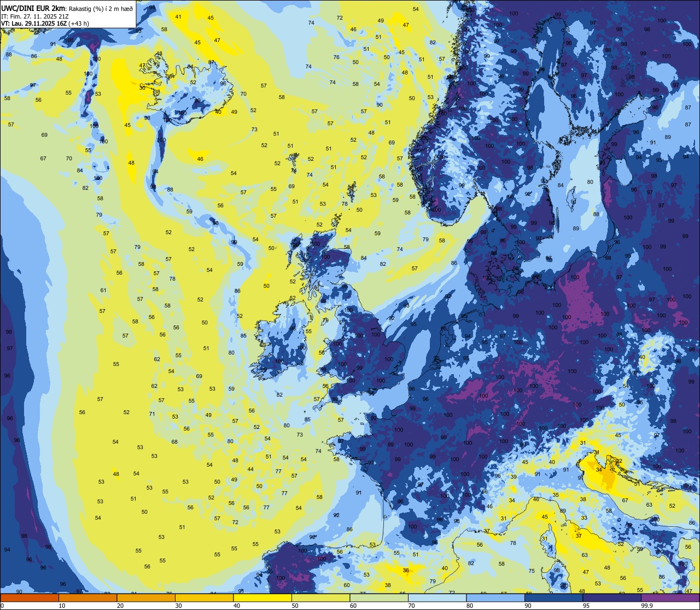700x610 pixels.
Task: Click the legend scale label '99.9'
Action: coord(647,606)
